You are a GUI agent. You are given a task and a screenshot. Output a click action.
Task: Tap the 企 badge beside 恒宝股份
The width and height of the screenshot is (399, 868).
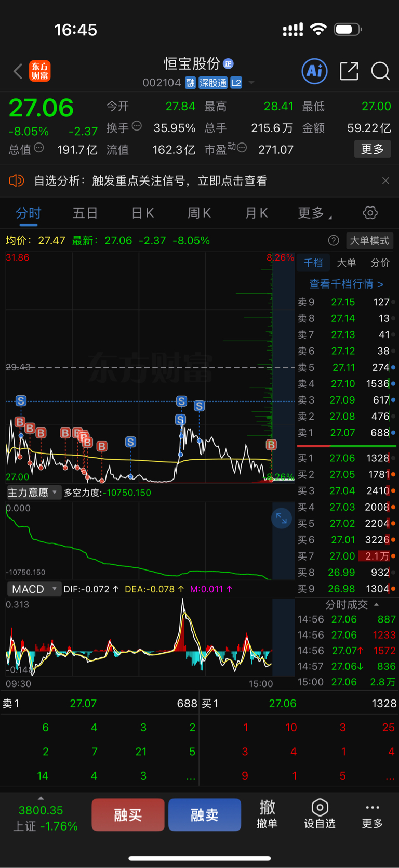click(x=228, y=63)
